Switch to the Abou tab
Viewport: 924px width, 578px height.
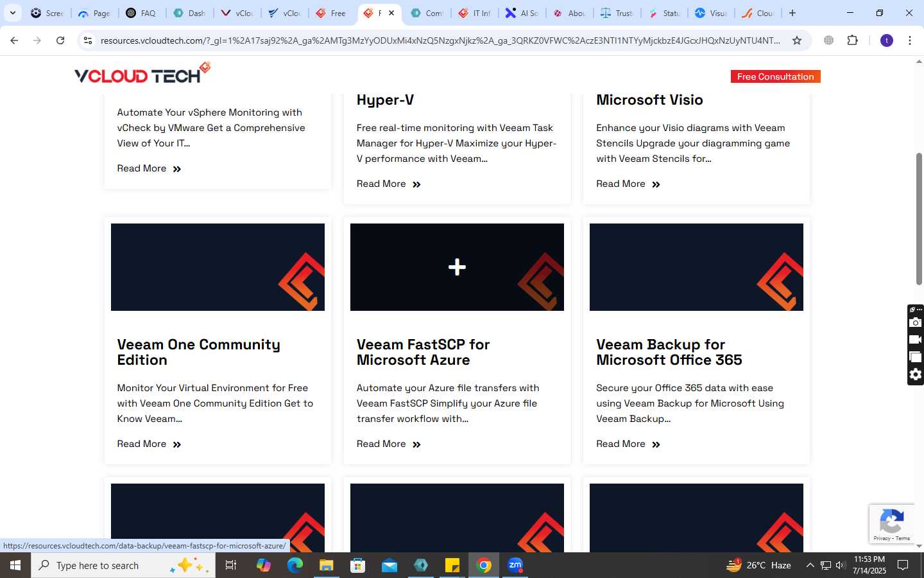570,13
